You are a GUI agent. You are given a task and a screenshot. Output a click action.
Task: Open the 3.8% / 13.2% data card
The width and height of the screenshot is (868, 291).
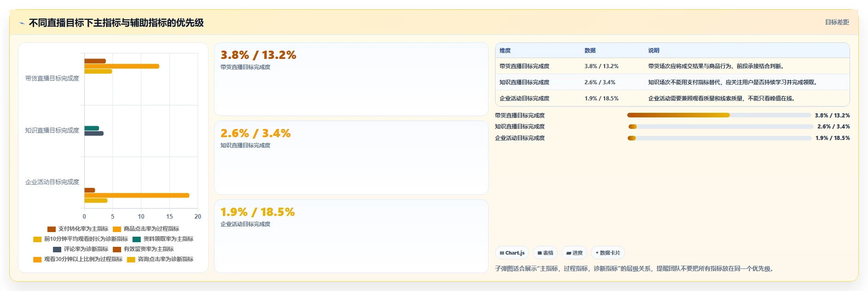[351, 79]
